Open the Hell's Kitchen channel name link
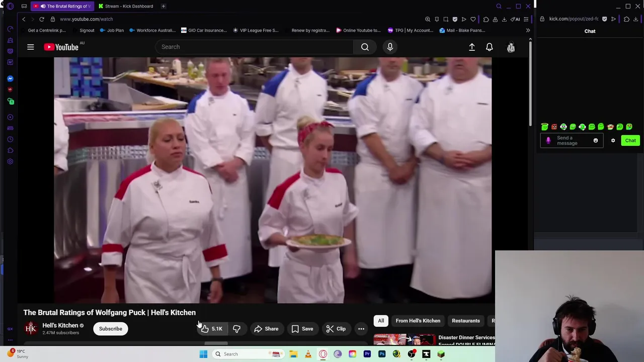The height and width of the screenshot is (362, 644). 60,325
